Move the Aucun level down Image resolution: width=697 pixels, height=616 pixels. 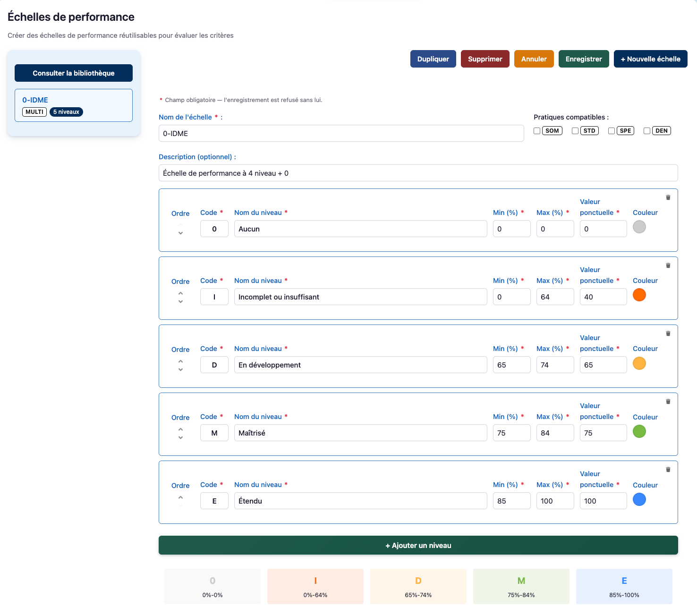[x=180, y=233]
